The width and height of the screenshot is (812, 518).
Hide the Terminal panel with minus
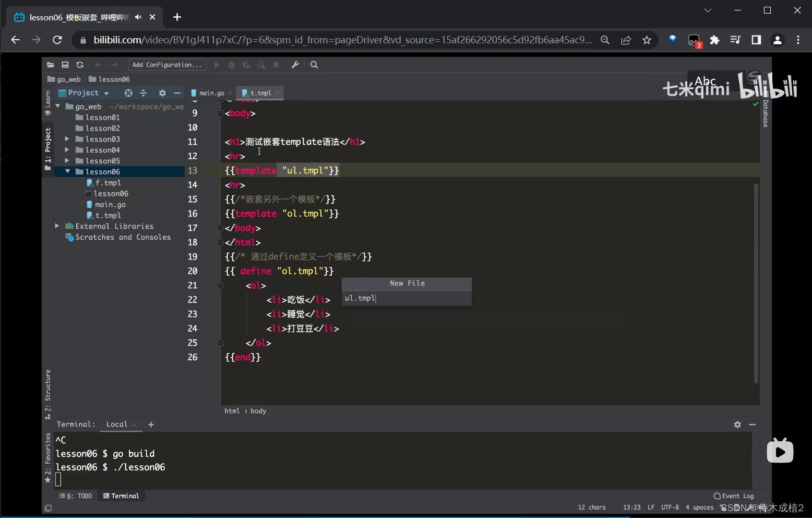click(x=753, y=425)
